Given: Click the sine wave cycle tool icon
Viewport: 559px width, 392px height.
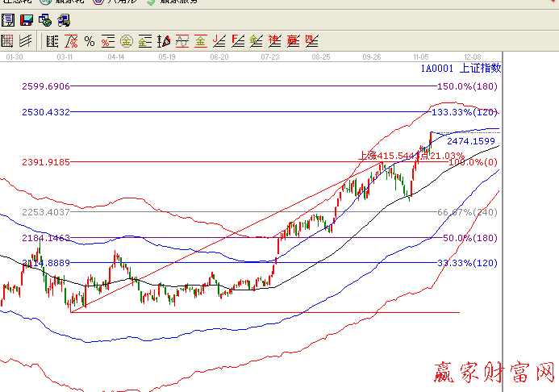Looking at the screenshot, I should [182, 41].
